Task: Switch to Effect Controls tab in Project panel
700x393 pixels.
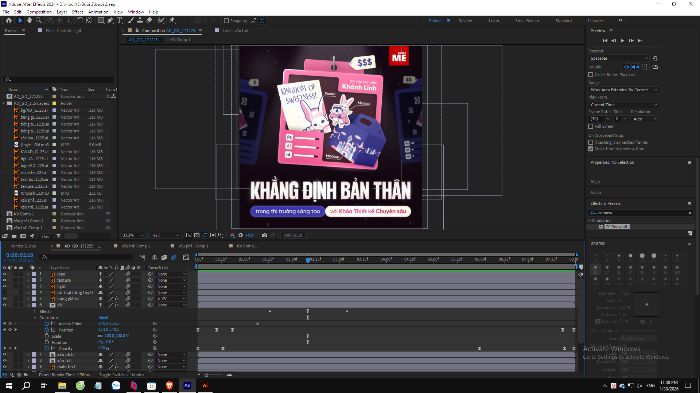Action: click(62, 30)
